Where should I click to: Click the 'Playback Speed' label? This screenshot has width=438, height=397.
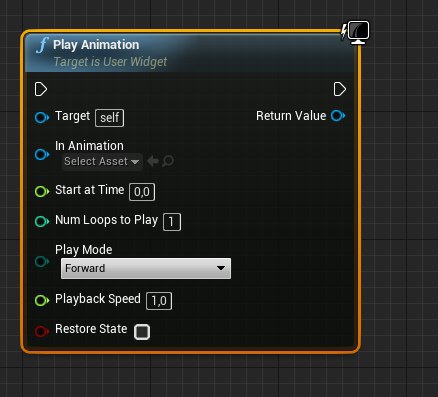click(98, 299)
